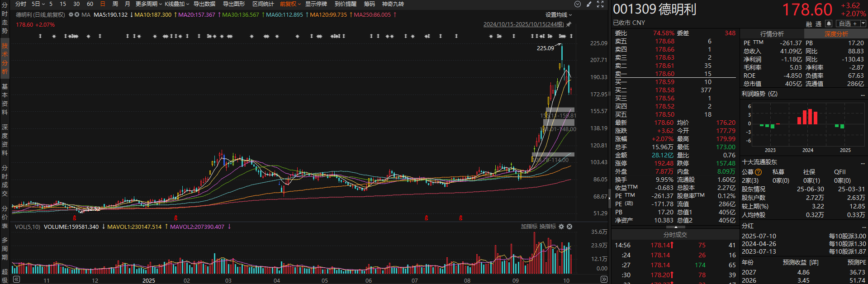The width and height of the screenshot is (868, 284).
Task: Select the 周 weekly period tab
Action: [115, 4]
